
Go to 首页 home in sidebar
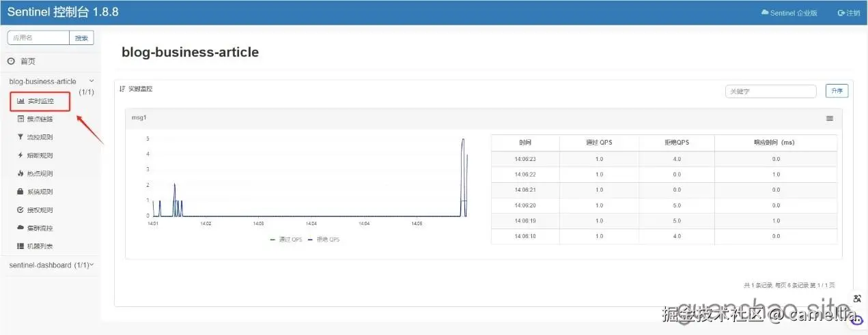click(22, 61)
